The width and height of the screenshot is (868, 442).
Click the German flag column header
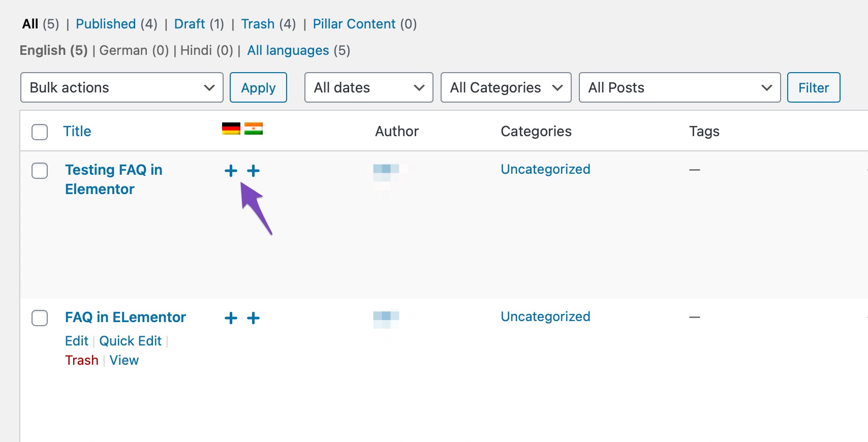click(231, 129)
